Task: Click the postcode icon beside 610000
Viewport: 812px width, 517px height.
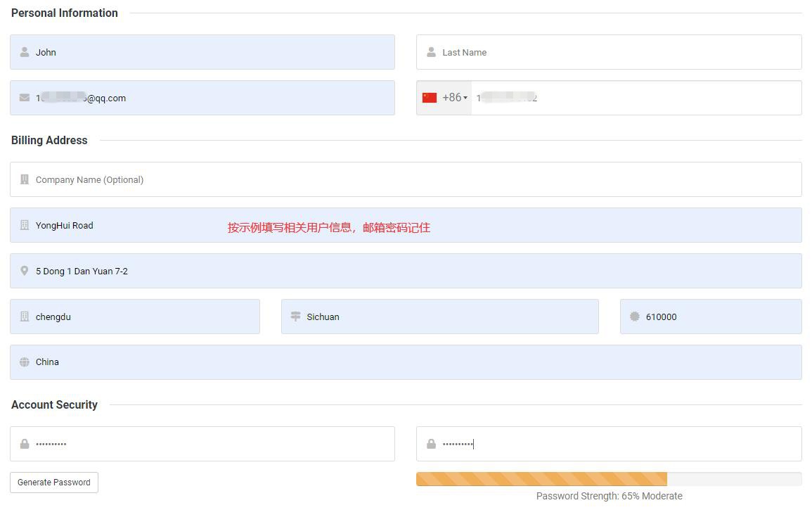Action: (634, 317)
